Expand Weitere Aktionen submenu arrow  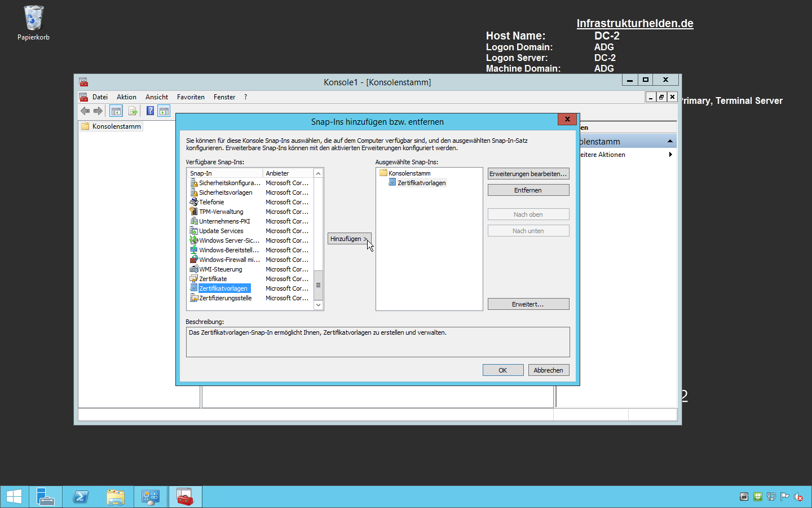pyautogui.click(x=670, y=155)
